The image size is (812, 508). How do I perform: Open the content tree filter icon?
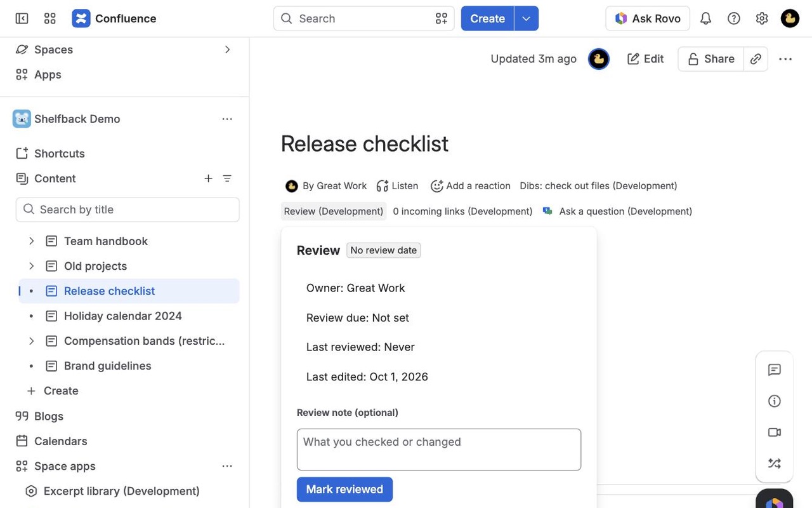(227, 178)
